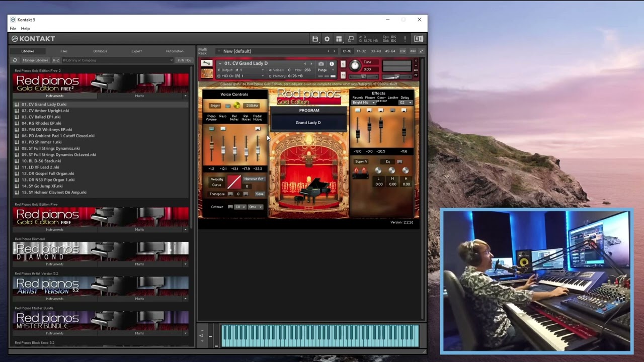Toggle the Piano Volume switch

point(211,129)
